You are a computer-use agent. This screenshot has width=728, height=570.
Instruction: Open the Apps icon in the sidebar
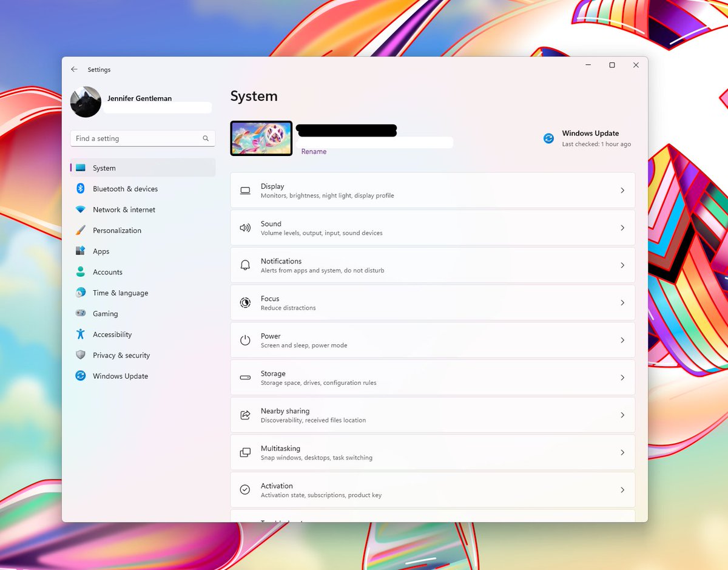point(81,251)
